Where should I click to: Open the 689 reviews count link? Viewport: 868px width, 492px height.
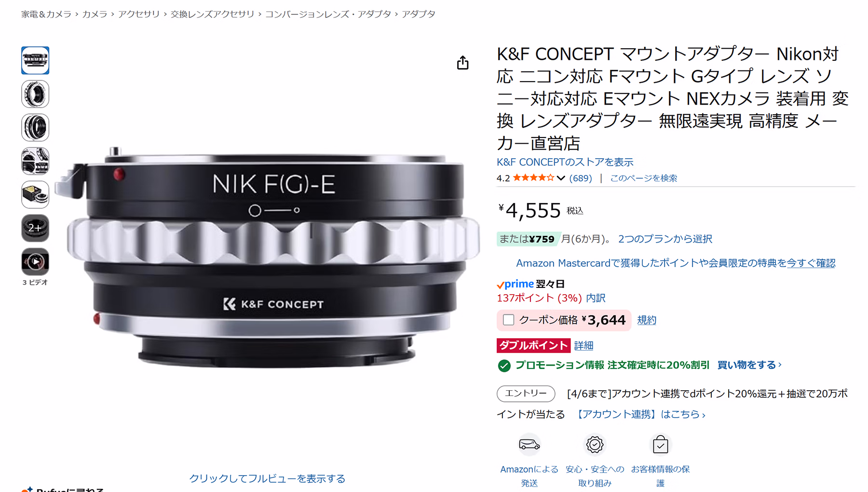(581, 178)
